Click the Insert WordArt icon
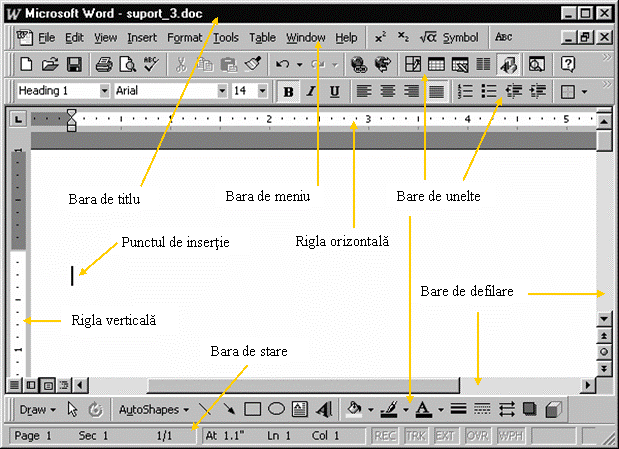This screenshot has height=449, width=619. (324, 409)
